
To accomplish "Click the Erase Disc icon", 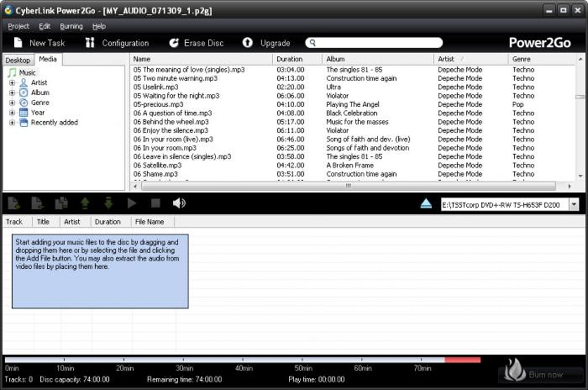I will tap(174, 43).
